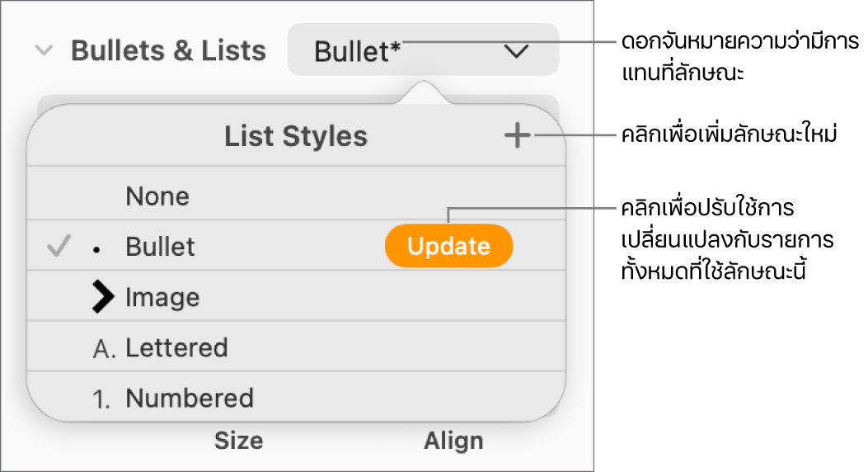
Task: Click the Align label below the popover
Action: tap(453, 441)
